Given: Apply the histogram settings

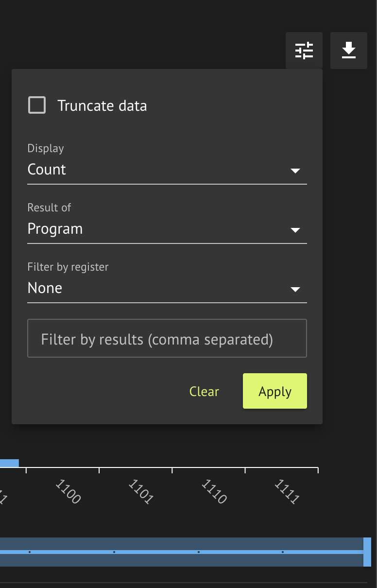Looking at the screenshot, I should point(274,391).
